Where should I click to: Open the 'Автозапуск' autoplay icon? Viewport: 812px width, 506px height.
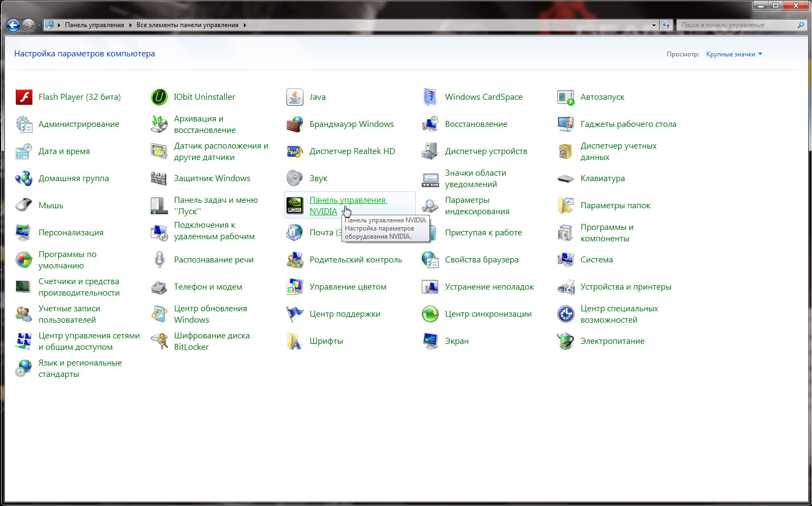click(566, 97)
